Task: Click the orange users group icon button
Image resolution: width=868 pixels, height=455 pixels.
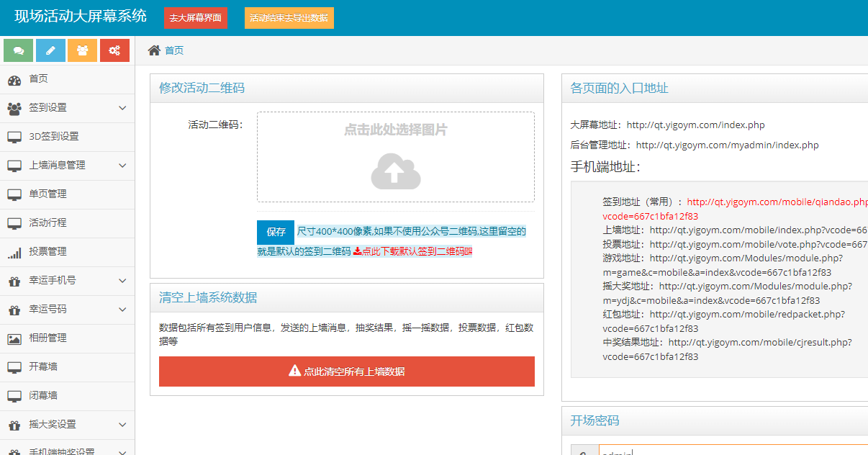Action: [x=82, y=50]
